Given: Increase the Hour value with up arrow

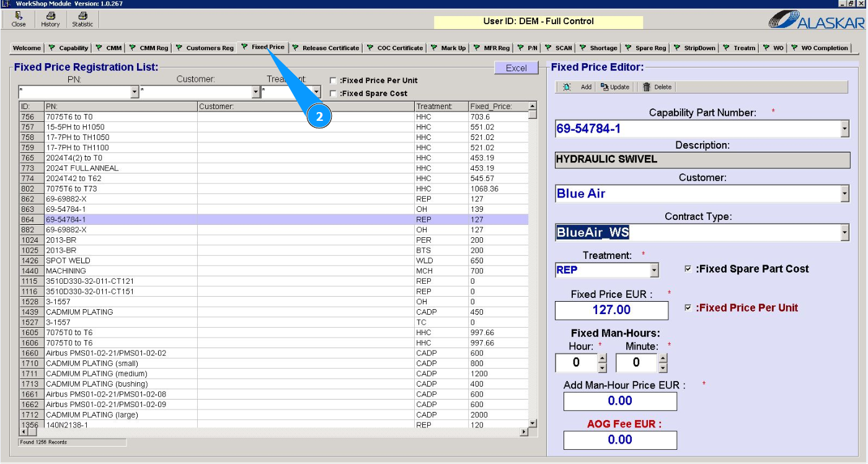Looking at the screenshot, I should [602, 358].
